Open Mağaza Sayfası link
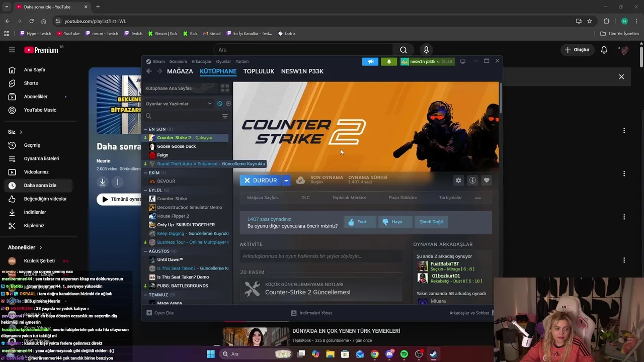644x362 pixels. pyautogui.click(x=263, y=198)
